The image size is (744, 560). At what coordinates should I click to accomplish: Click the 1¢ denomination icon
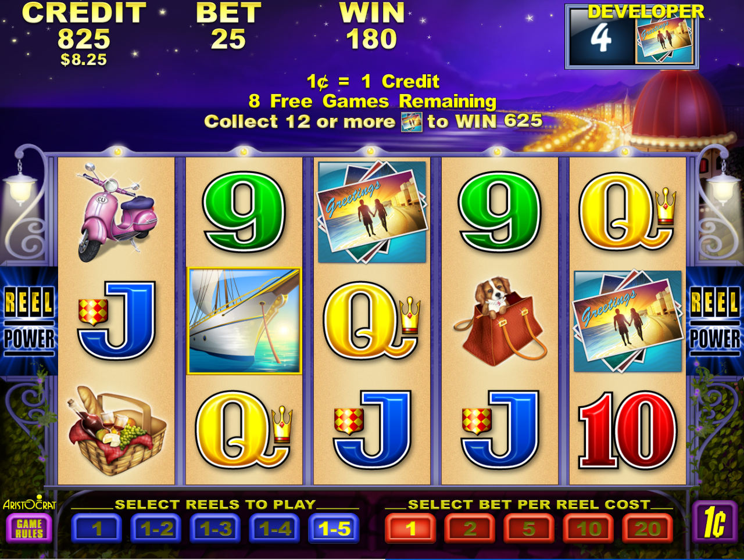click(x=714, y=522)
